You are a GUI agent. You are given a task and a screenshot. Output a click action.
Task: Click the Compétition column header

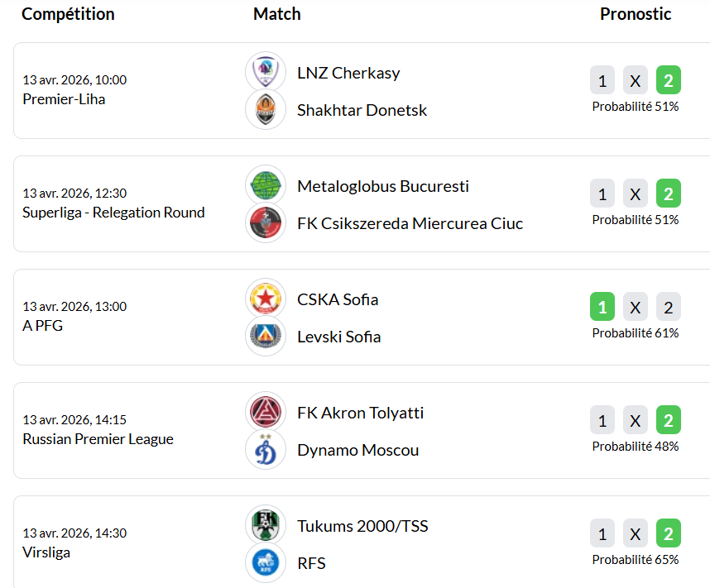(68, 14)
